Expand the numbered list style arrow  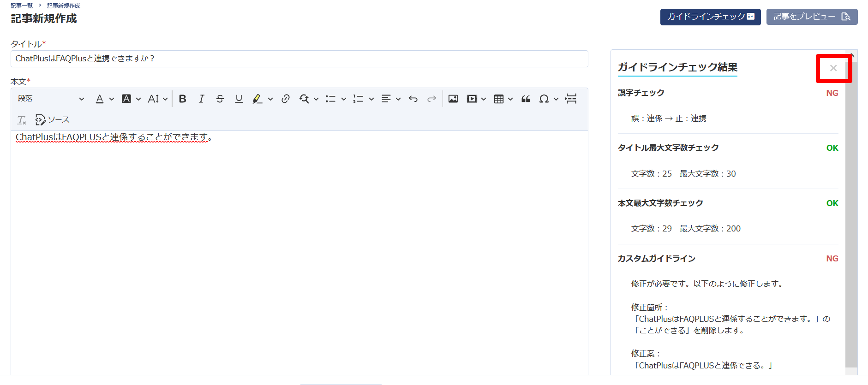coord(371,99)
